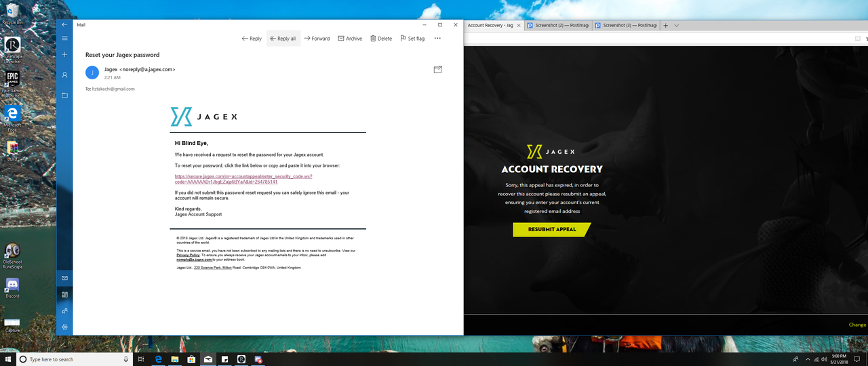Viewport: 868px width, 366px height.
Task: Open the Recycle Bin desktop icon
Action: [x=12, y=14]
